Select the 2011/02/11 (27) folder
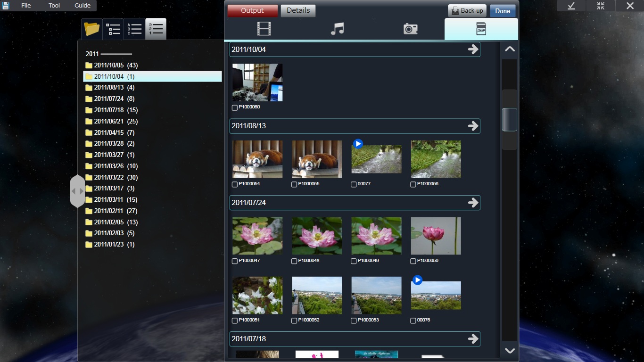The width and height of the screenshot is (644, 362). (152, 211)
